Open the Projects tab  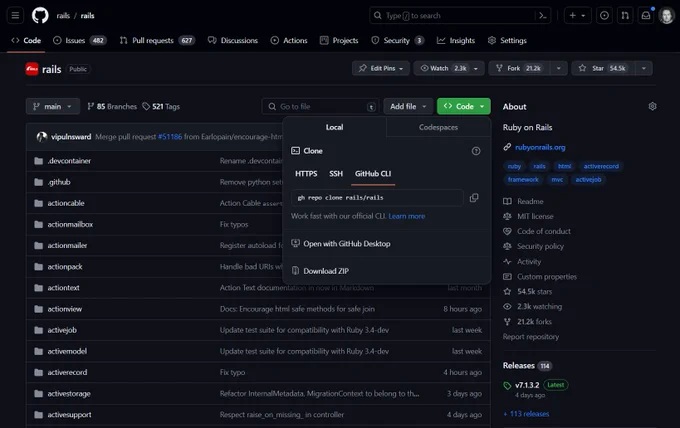coord(339,40)
